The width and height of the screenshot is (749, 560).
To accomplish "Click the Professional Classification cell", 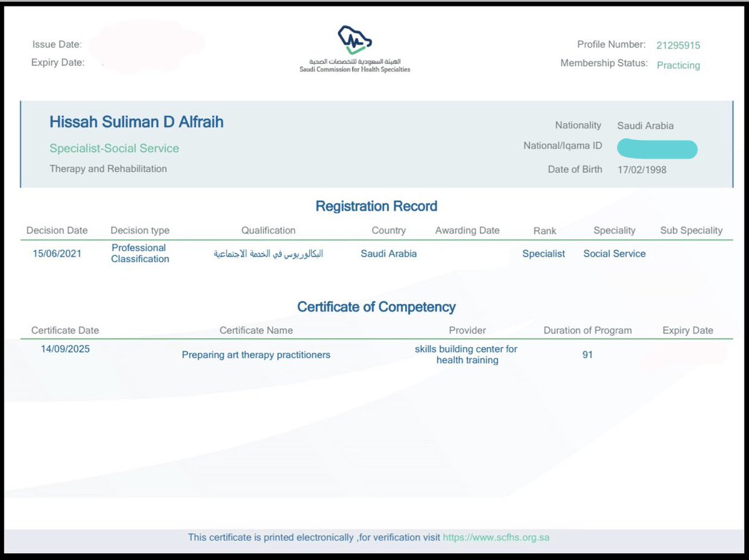I will click(x=140, y=253).
